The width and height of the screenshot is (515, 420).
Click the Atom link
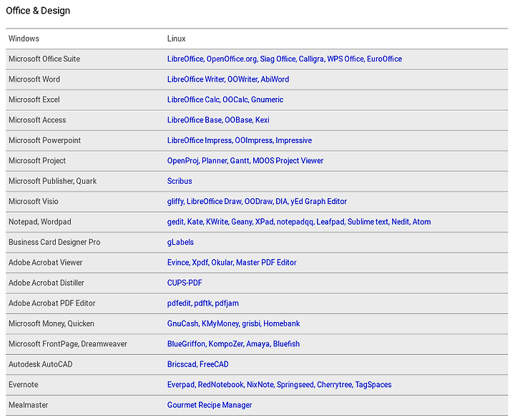coord(422,222)
